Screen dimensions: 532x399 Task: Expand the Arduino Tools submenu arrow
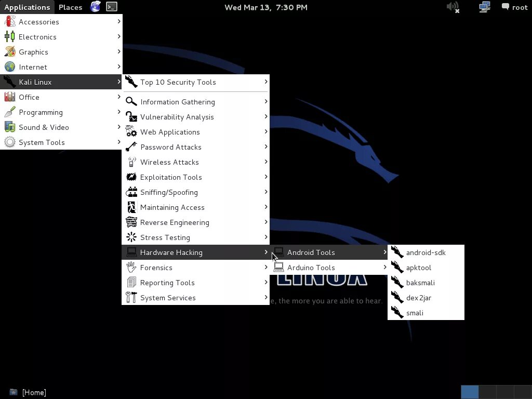coord(385,268)
